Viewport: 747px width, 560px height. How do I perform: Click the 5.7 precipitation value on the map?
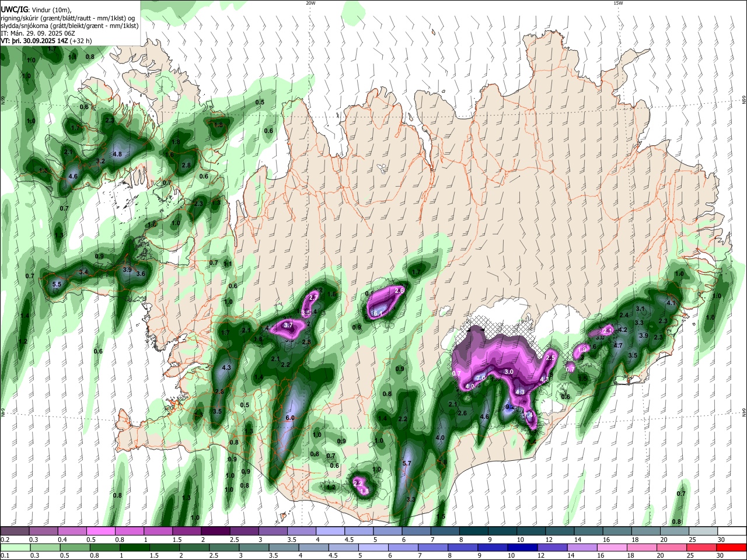click(407, 463)
